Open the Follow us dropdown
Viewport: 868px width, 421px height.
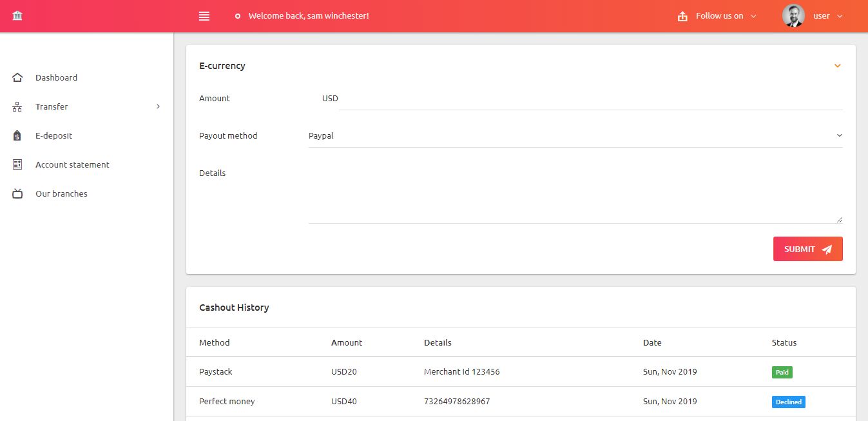754,15
